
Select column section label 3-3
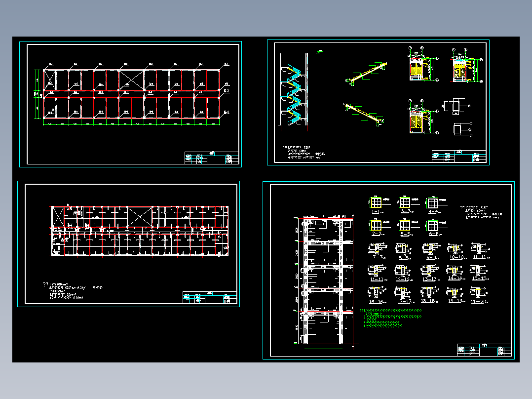[x=406, y=211]
